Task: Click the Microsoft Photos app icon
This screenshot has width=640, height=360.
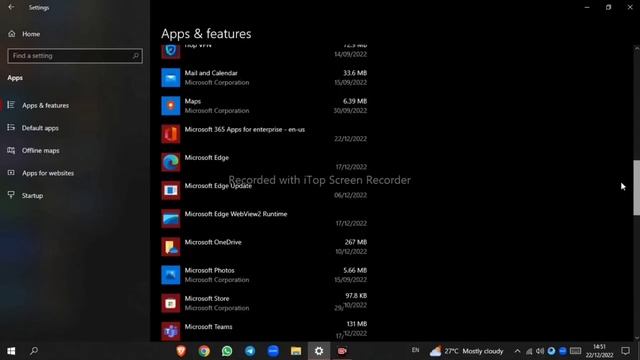Action: coord(171,275)
